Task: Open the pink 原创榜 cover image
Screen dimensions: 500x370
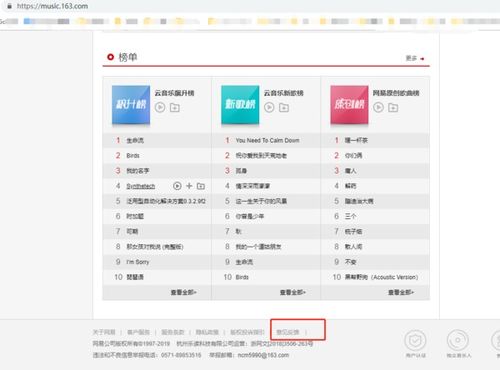Action: click(349, 105)
